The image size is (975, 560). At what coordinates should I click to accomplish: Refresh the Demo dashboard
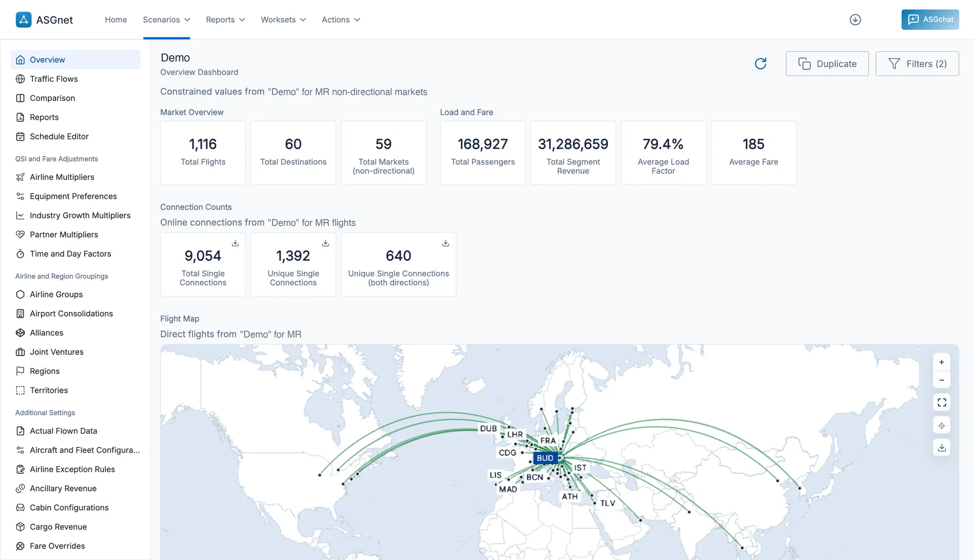[760, 63]
